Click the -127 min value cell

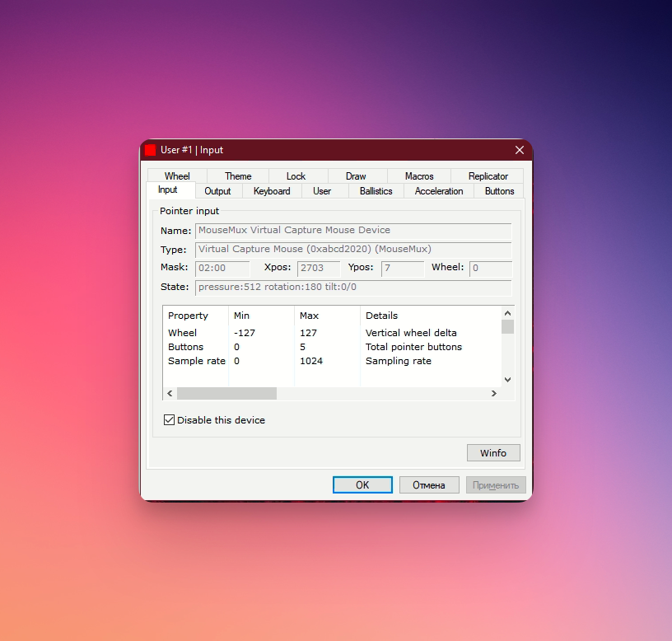pos(245,333)
